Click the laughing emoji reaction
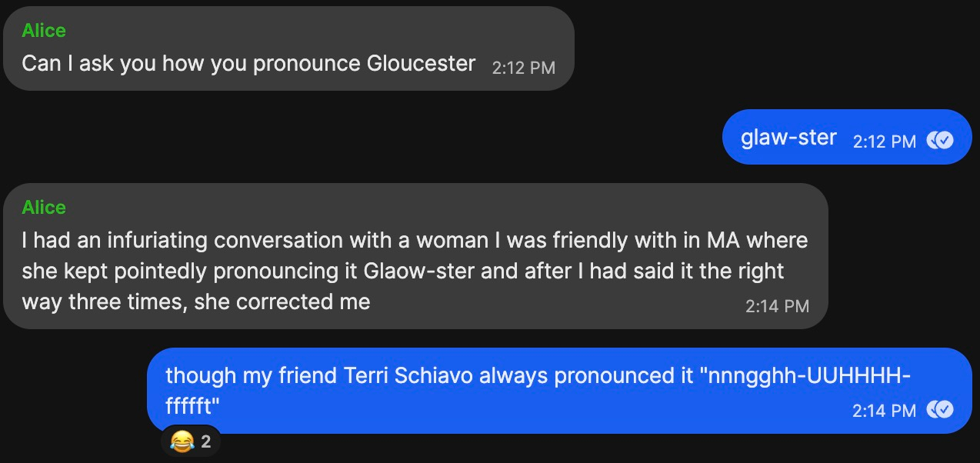 tap(181, 441)
